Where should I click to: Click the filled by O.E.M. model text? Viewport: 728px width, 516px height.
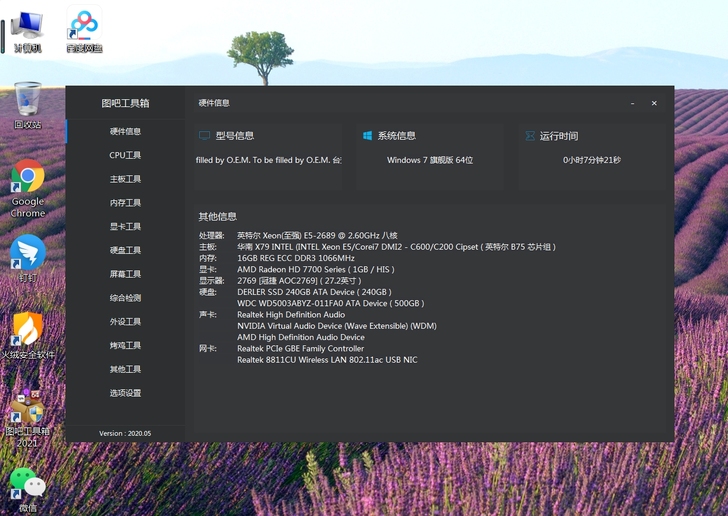(x=268, y=160)
